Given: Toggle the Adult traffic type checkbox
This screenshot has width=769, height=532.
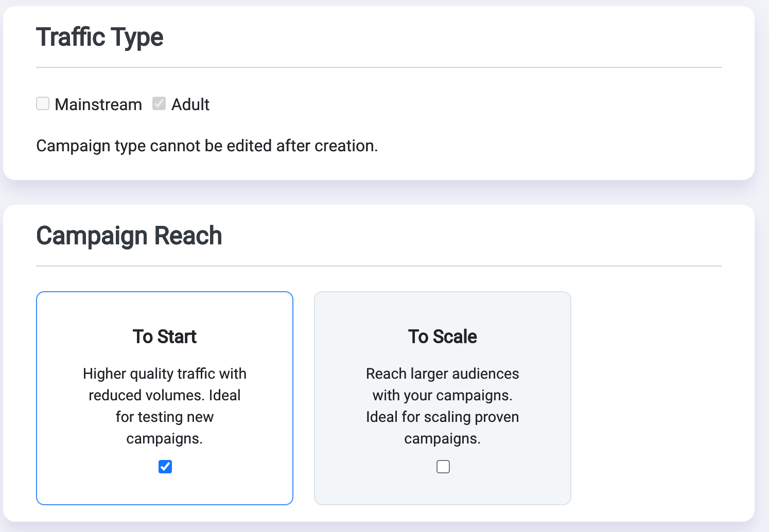Looking at the screenshot, I should tap(159, 103).
